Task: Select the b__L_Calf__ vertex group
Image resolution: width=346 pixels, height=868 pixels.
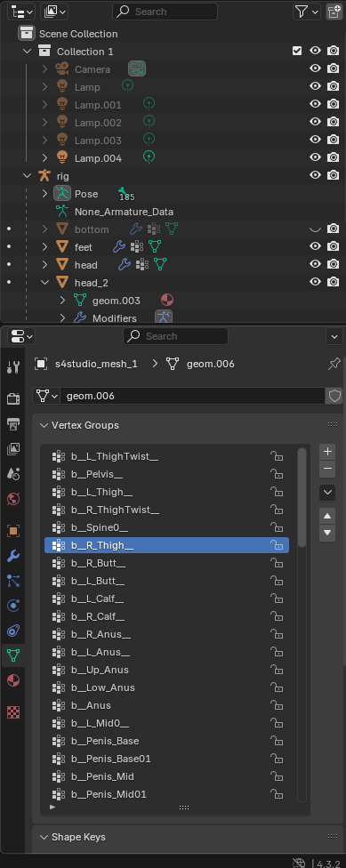Action: point(166,599)
